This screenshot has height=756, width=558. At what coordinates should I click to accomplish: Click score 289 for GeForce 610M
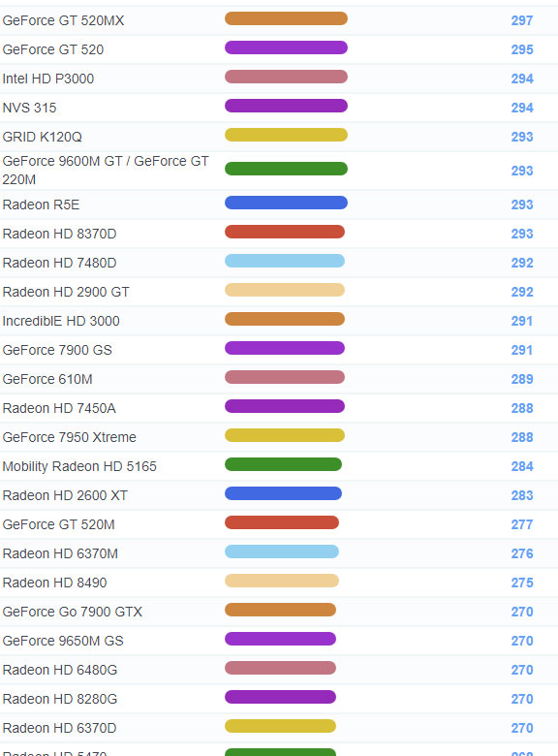pyautogui.click(x=522, y=379)
